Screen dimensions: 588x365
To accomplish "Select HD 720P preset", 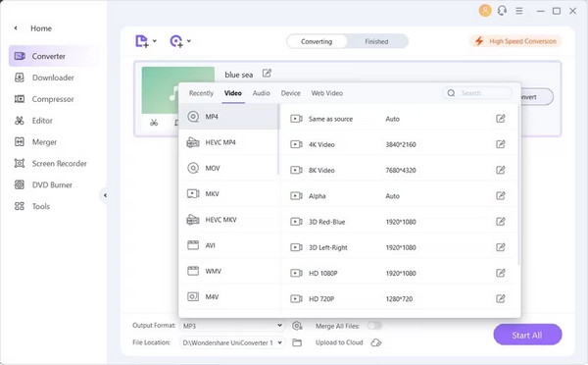I will point(398,298).
